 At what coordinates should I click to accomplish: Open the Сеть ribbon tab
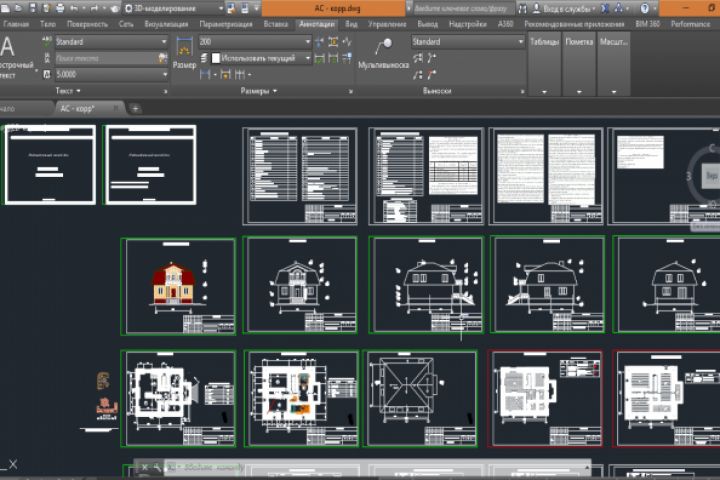126,24
